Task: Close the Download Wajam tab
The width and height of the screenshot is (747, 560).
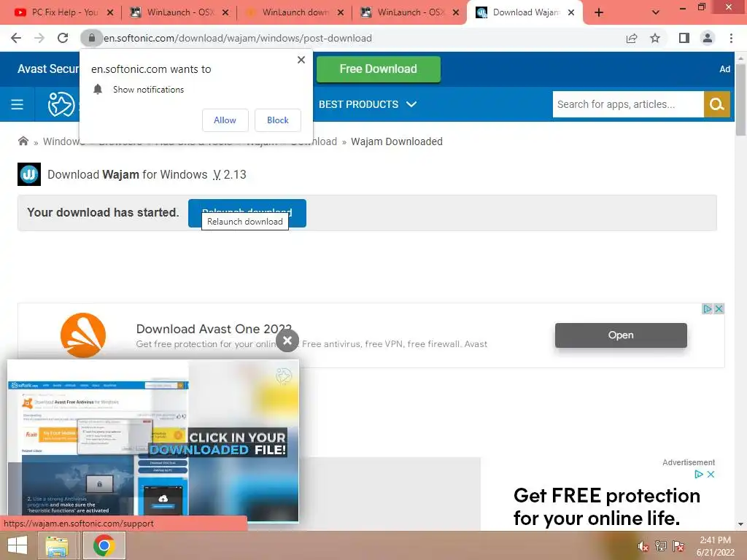Action: point(571,12)
